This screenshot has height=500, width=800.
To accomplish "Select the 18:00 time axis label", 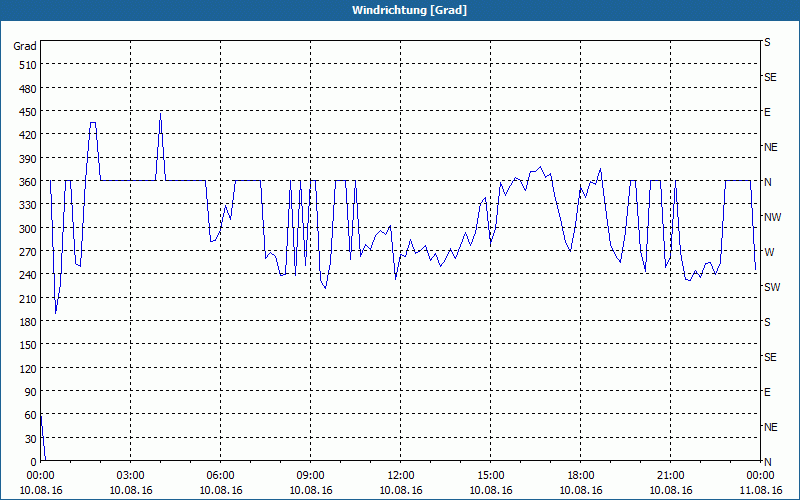I will coord(581,476).
